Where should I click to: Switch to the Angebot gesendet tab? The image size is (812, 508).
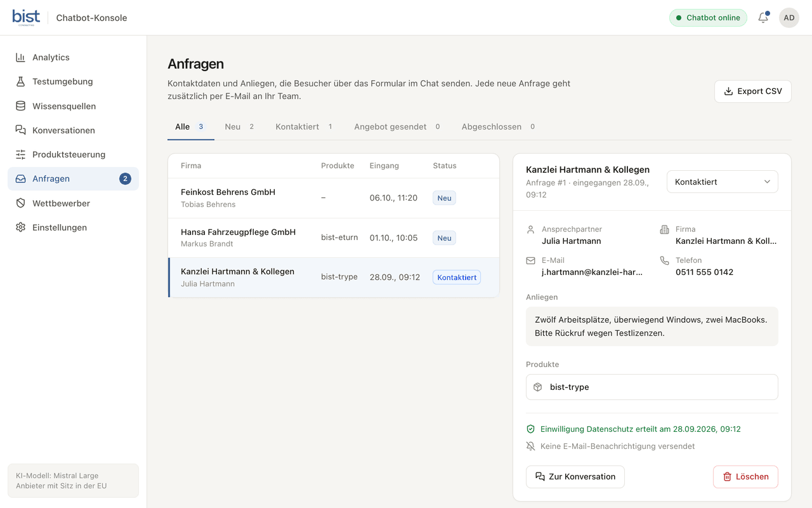pos(398,126)
